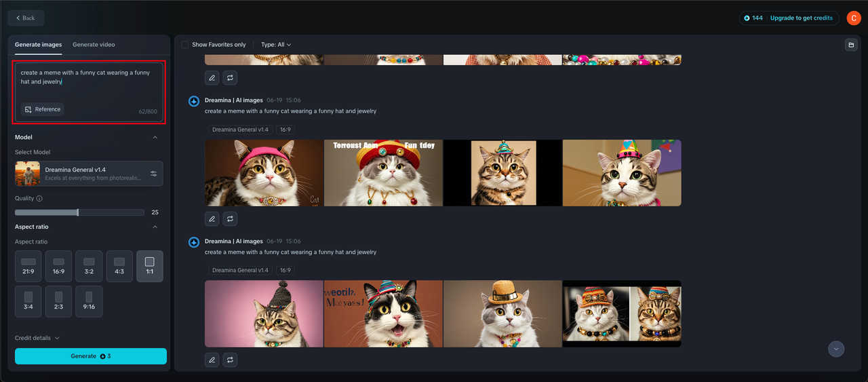Open surprised black-and-white cat thumbnail
The image size is (868, 382).
[x=383, y=313]
